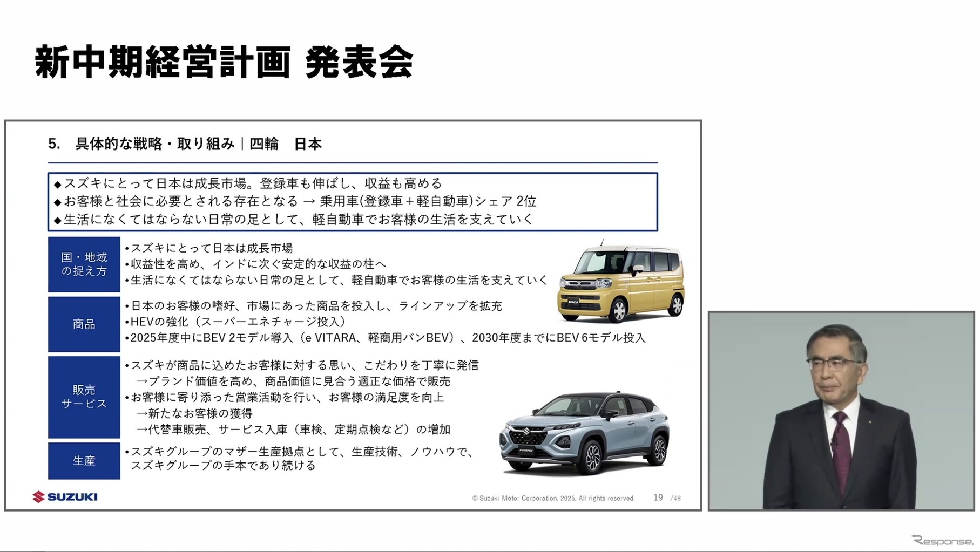Click the line →新たなお客様の獲得
This screenshot has height=552, width=980.
194,414
